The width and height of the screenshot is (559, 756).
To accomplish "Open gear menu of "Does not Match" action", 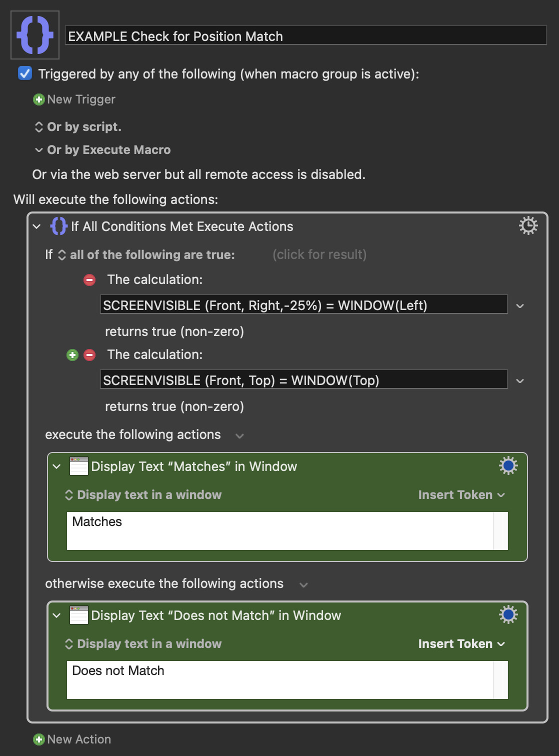I will 508,614.
